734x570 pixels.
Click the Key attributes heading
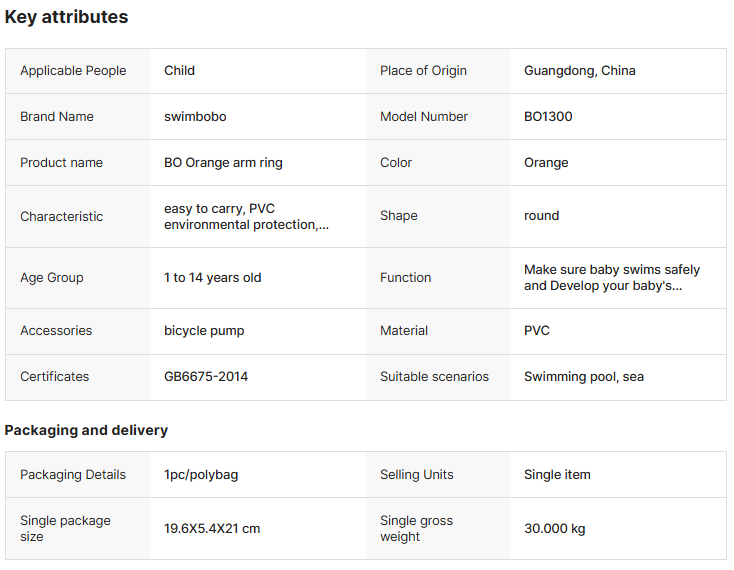[x=66, y=17]
